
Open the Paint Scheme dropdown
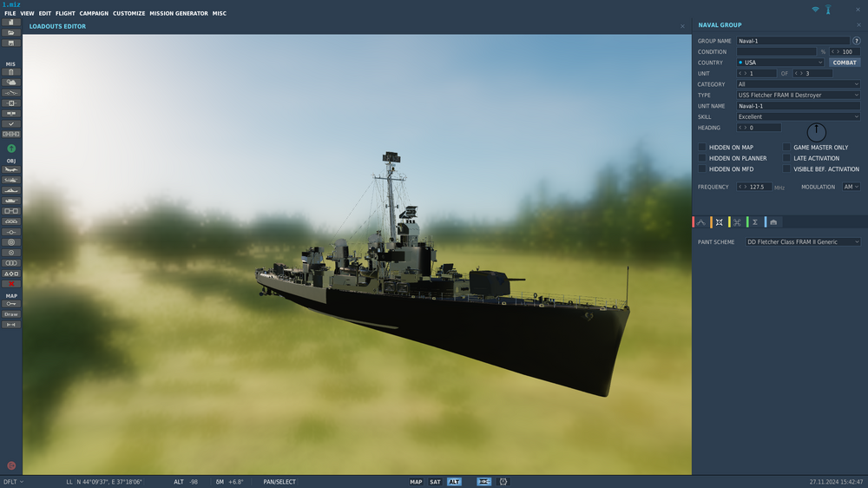pyautogui.click(x=803, y=242)
